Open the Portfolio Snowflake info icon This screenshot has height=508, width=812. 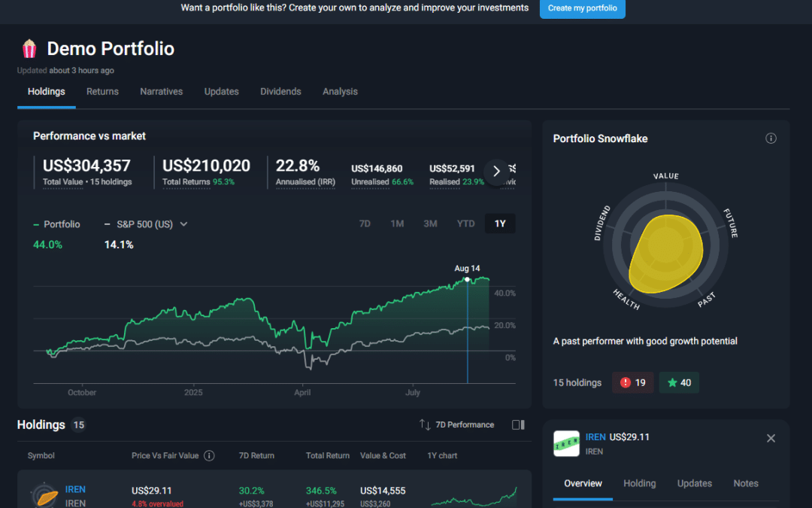click(771, 138)
